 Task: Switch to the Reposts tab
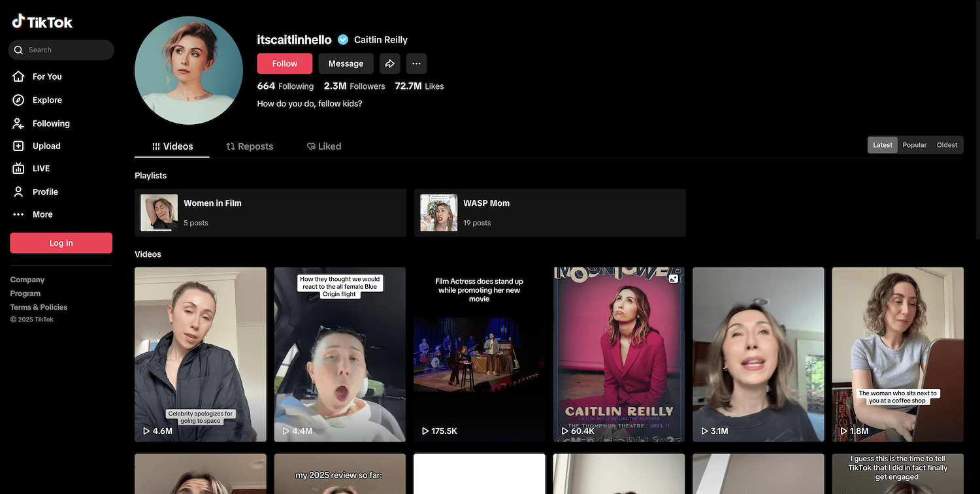(250, 146)
